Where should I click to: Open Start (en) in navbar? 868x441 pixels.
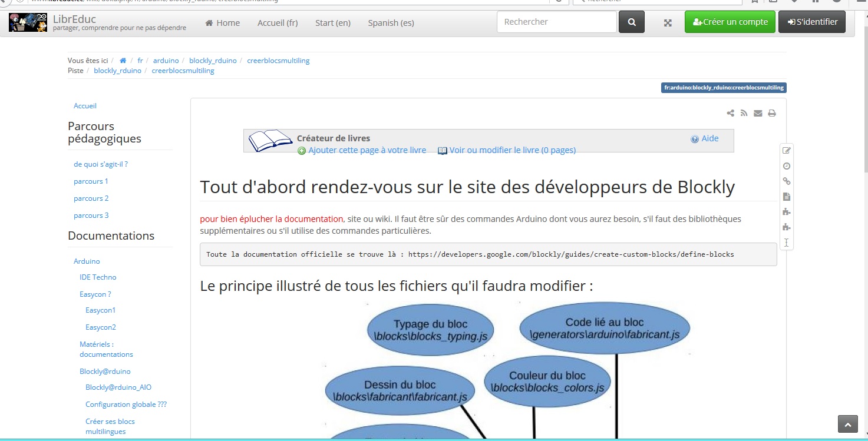[333, 23]
